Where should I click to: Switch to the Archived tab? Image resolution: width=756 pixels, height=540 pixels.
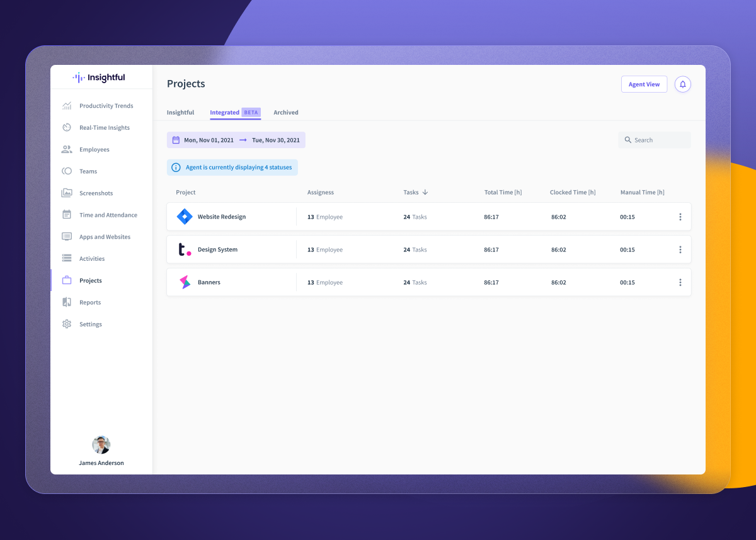tap(285, 113)
